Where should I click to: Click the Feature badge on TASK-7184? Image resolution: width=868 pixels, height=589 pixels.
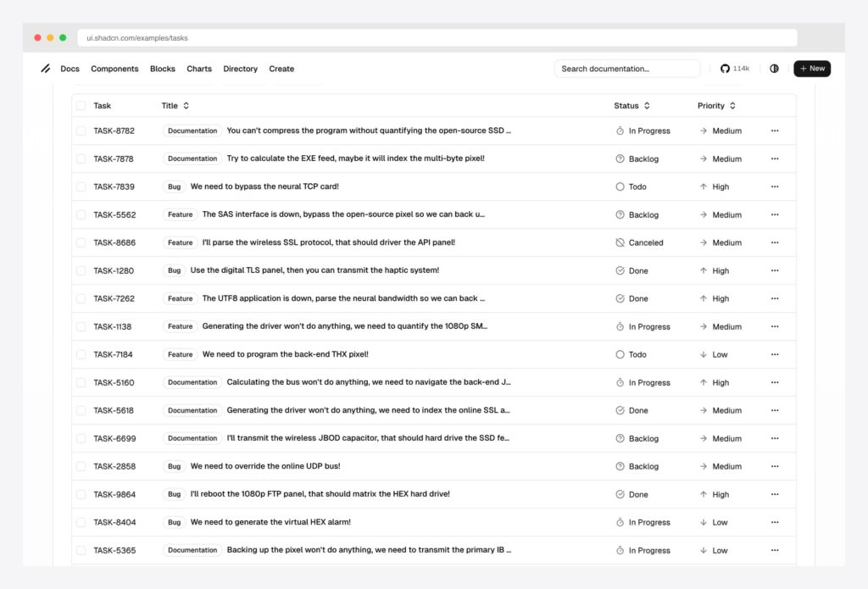coord(181,354)
